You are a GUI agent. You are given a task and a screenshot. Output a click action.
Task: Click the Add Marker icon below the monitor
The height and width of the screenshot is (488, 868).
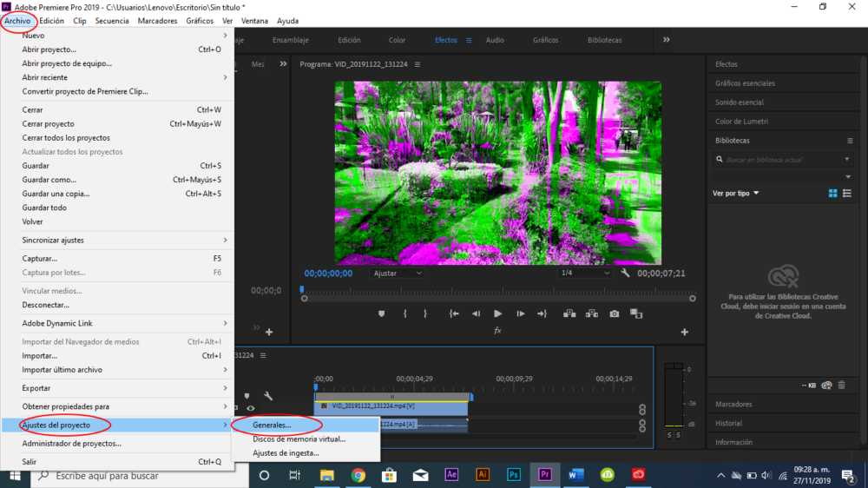[x=381, y=313]
